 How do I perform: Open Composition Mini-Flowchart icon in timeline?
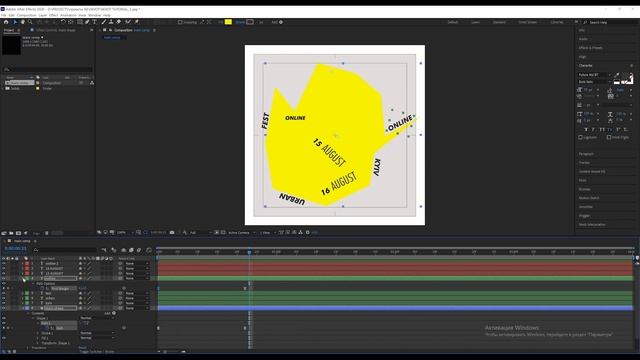pos(104,250)
